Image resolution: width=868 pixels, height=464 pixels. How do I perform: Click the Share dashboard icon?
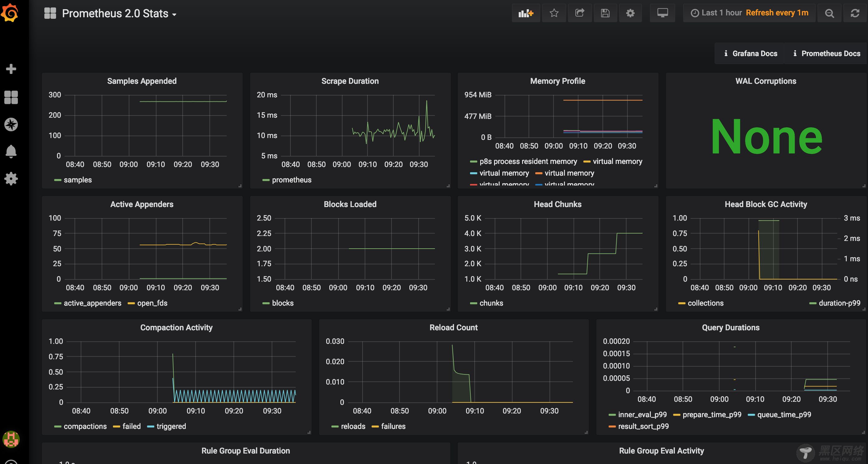click(x=580, y=13)
